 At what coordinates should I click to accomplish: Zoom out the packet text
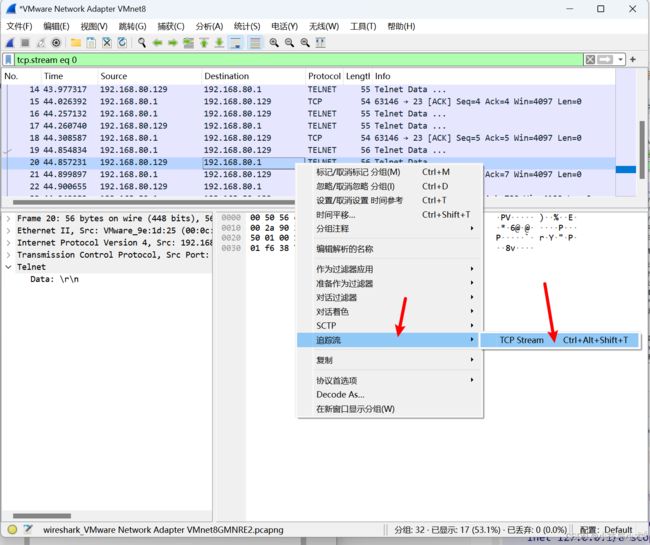(x=289, y=42)
